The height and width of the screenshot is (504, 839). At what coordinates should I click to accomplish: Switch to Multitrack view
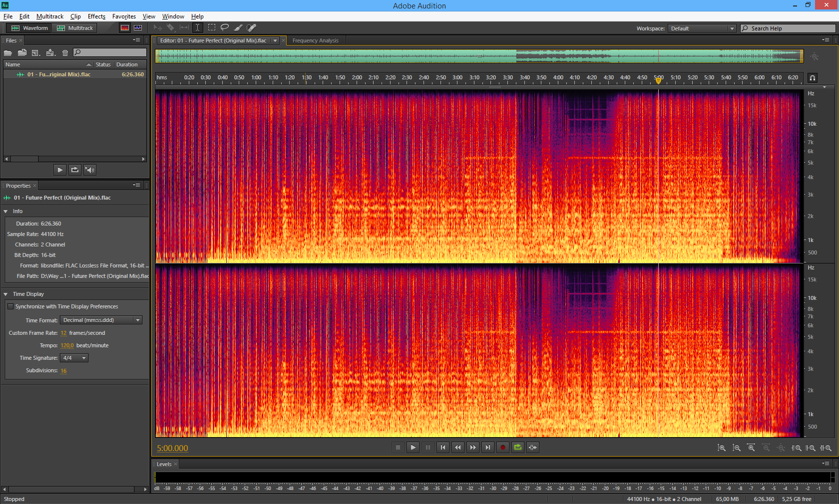(x=75, y=28)
